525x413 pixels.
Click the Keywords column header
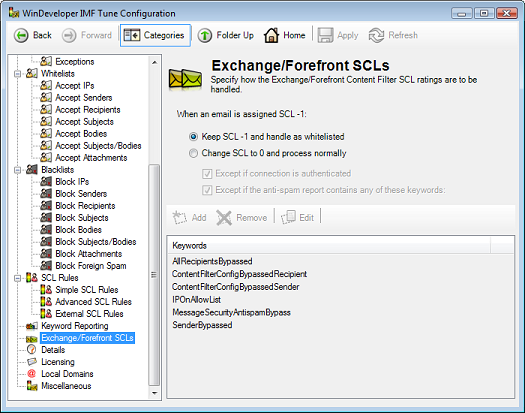tap(329, 246)
